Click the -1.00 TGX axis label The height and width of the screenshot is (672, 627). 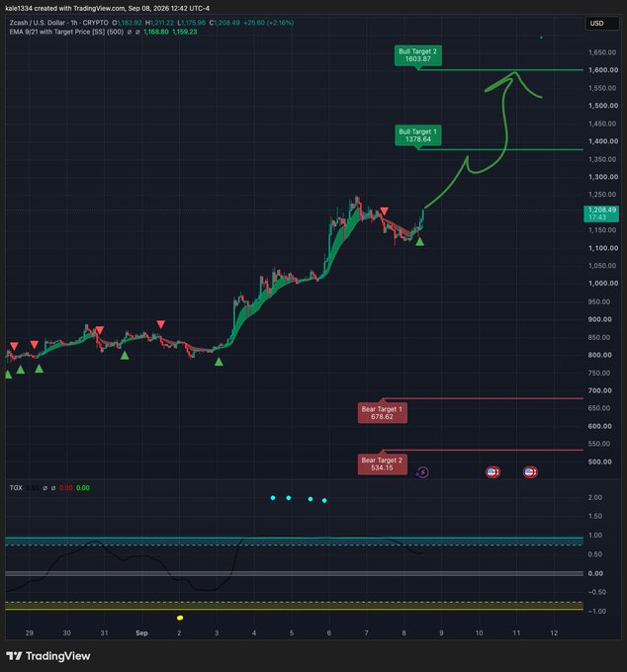pyautogui.click(x=596, y=611)
